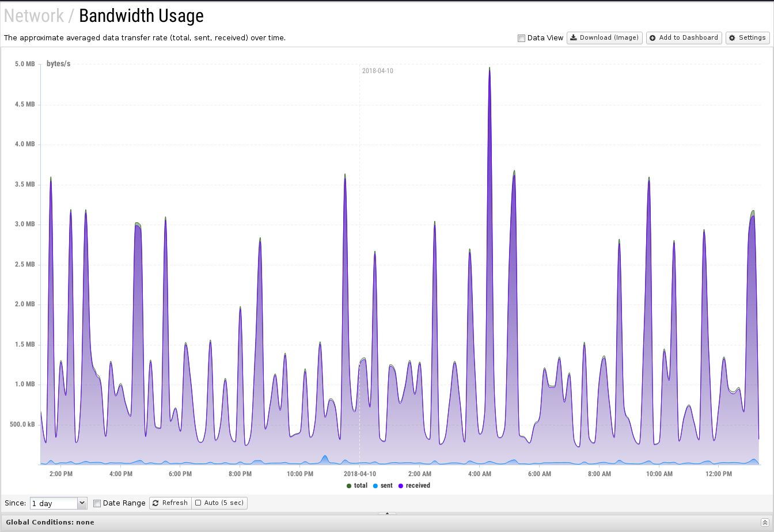Expand the Global Conditions panel chevron
Viewport: 774px width, 532px height.
pyautogui.click(x=765, y=522)
